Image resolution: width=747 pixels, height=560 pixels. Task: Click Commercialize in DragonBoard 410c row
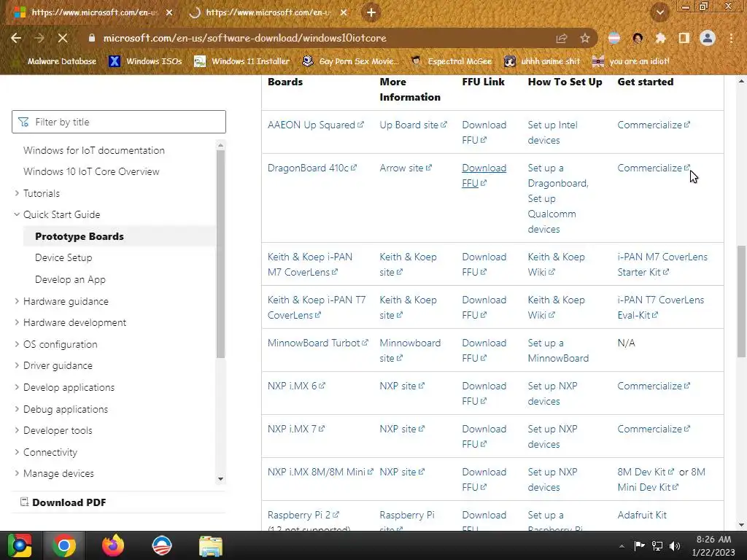tap(653, 168)
